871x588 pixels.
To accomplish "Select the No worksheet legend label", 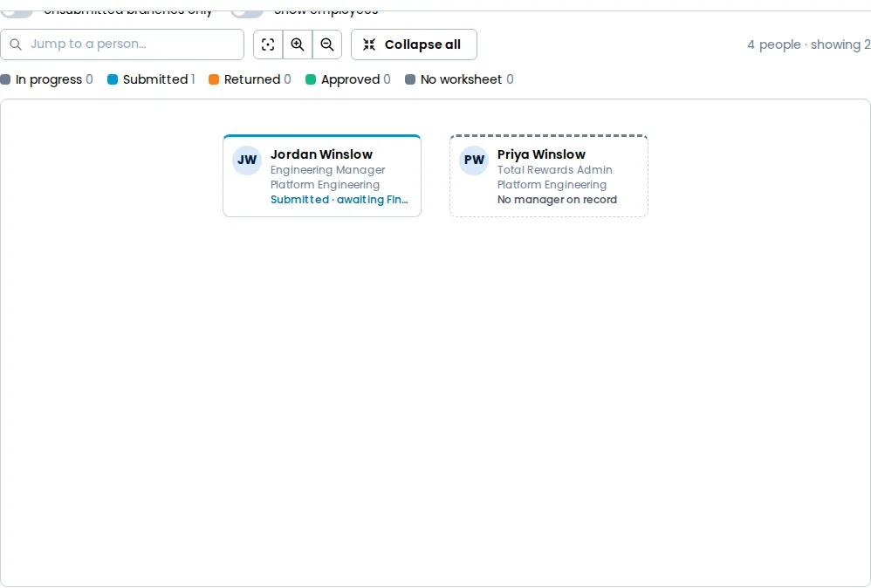I will pos(461,79).
